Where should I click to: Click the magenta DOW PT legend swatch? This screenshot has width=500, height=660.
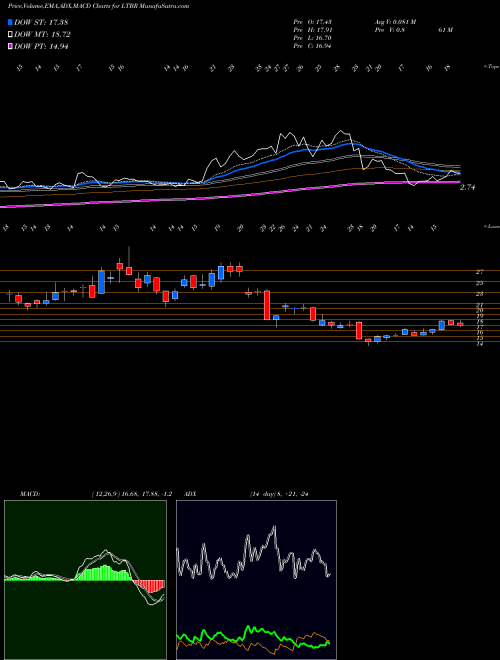(x=10, y=47)
